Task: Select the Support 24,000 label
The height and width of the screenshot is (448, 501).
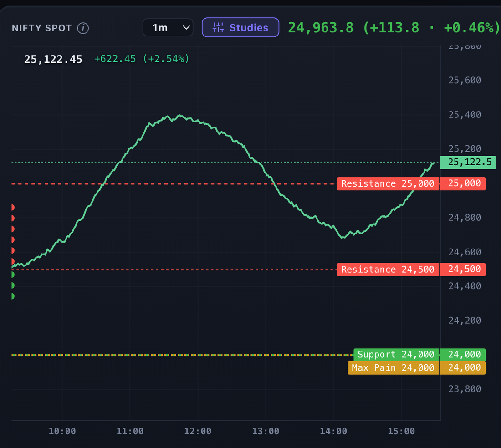Action: point(396,355)
